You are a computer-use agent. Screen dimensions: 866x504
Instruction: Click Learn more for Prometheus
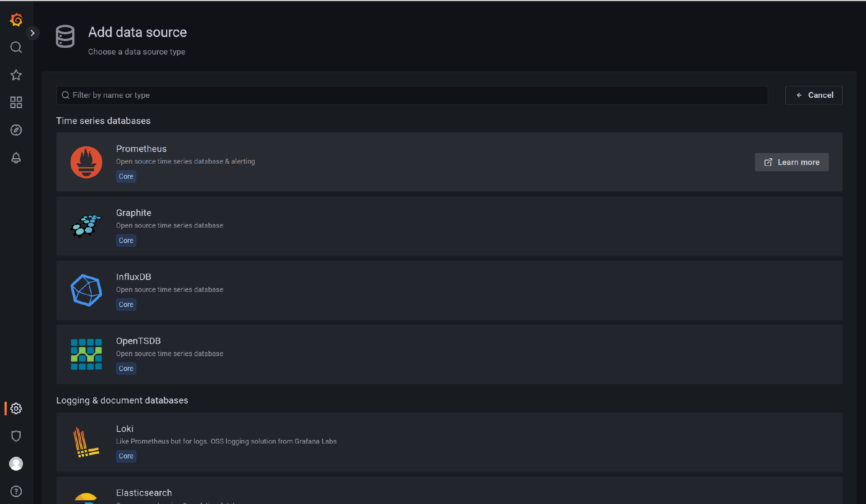[792, 162]
